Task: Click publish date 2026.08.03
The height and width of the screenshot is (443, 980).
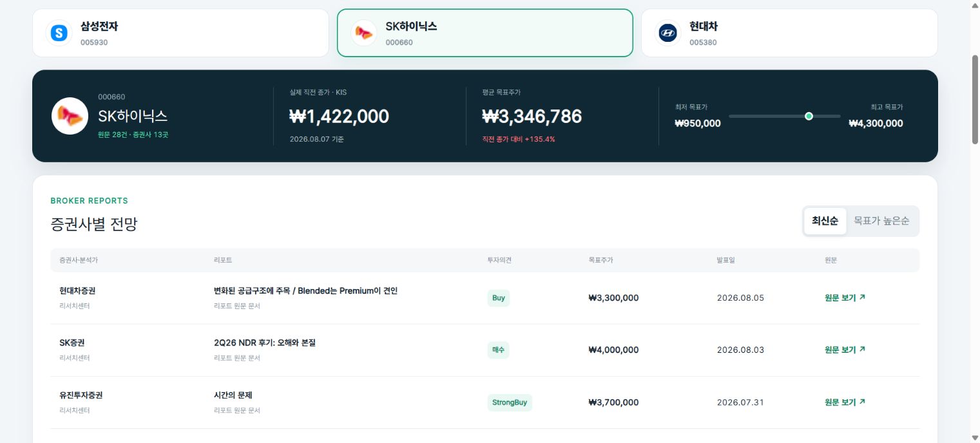Action: pos(740,350)
